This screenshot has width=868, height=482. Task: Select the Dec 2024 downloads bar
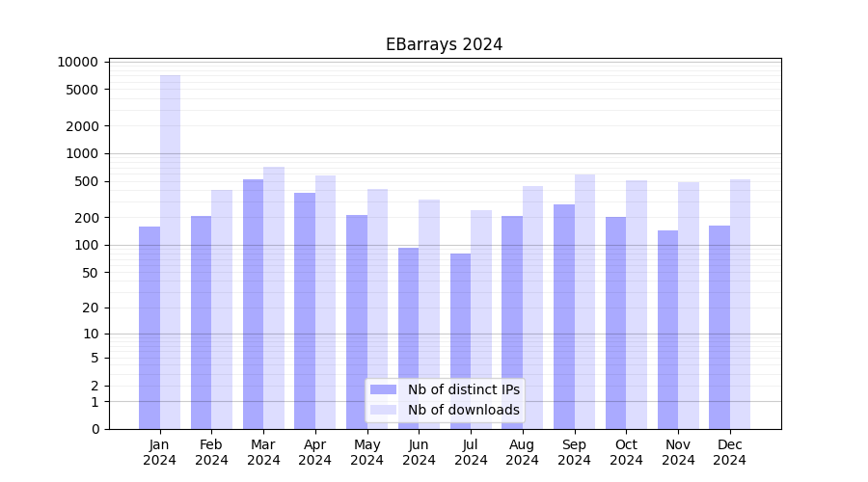pos(740,304)
